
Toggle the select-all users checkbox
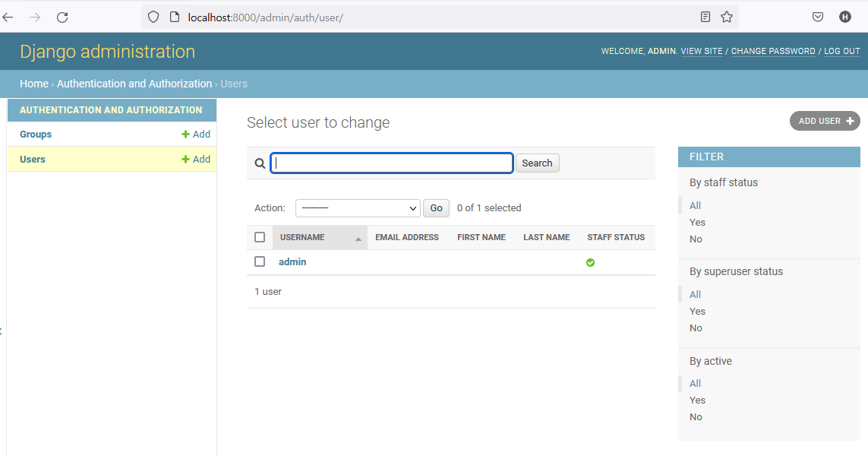coord(260,237)
